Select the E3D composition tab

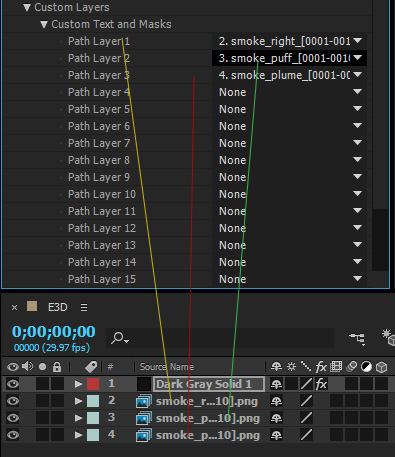click(x=58, y=307)
